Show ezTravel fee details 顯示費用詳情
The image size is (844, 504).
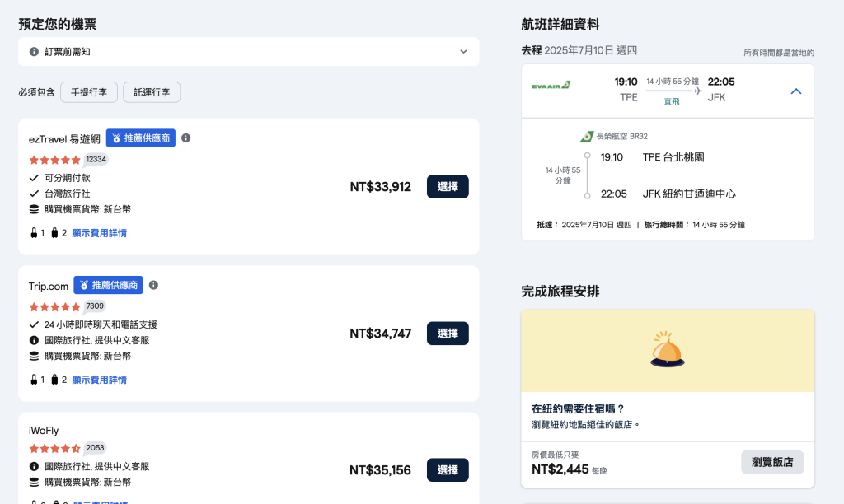pos(99,233)
